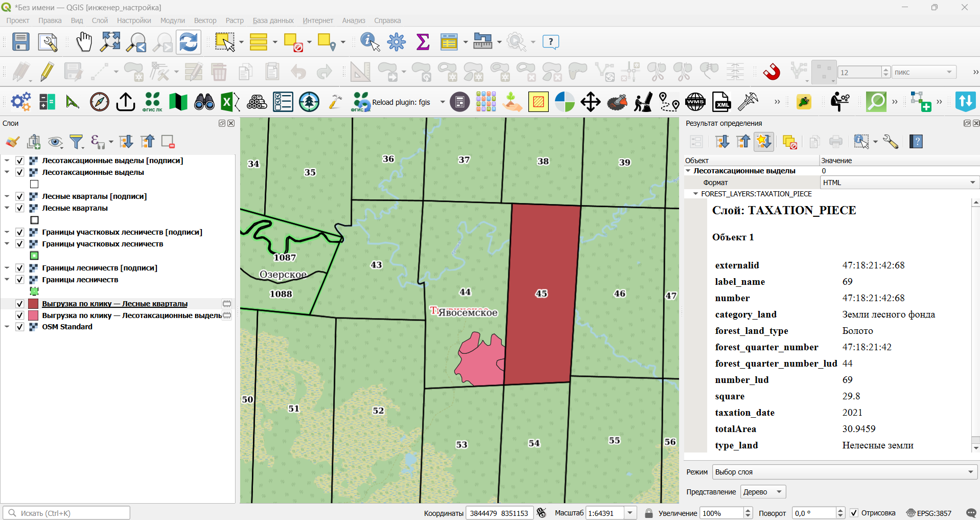The image size is (980, 520).
Task: Click the Координаты coordinates field
Action: point(499,513)
